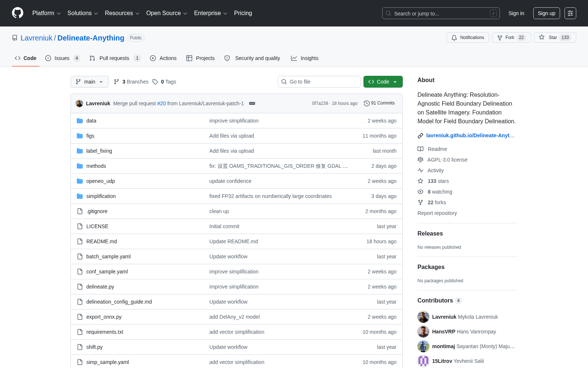Viewport: 588px width, 368px height.
Task: Open the simplification folder icon
Action: coord(80,196)
